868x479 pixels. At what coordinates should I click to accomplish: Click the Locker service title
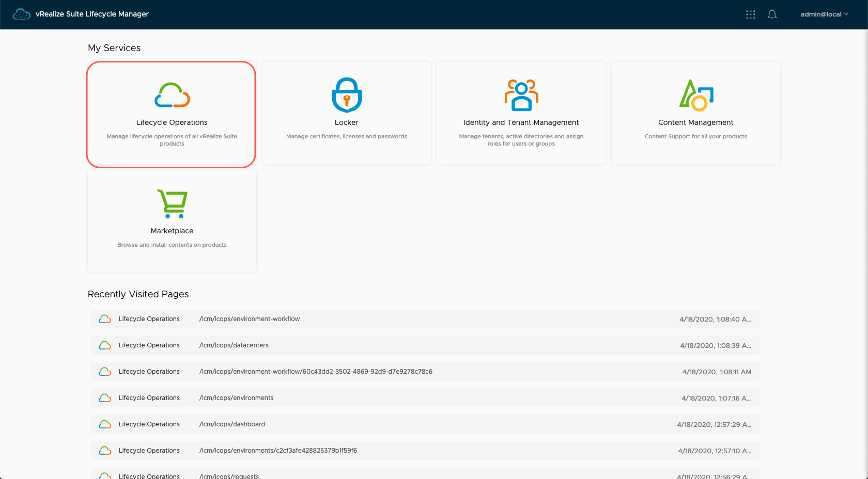[x=346, y=122]
